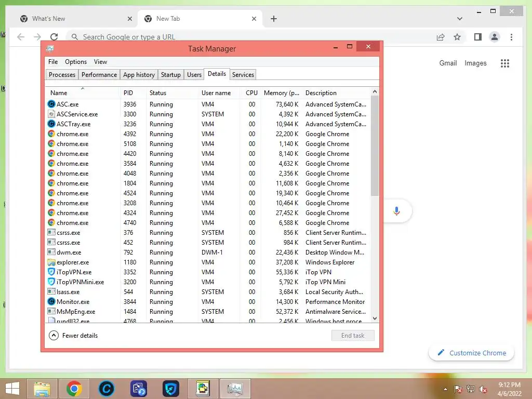Viewport: 532px width, 399px height.
Task: Click the Monitor.exe process icon
Action: 51,302
